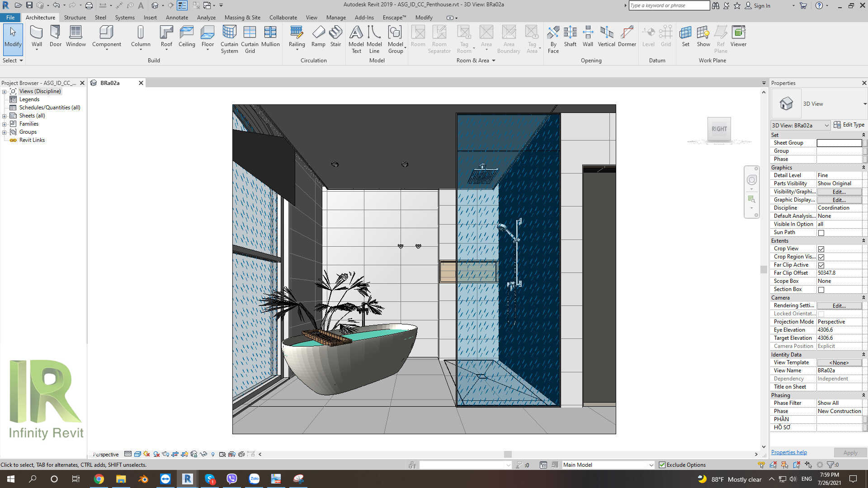Click the Level tool in Datum panel

coord(648,37)
